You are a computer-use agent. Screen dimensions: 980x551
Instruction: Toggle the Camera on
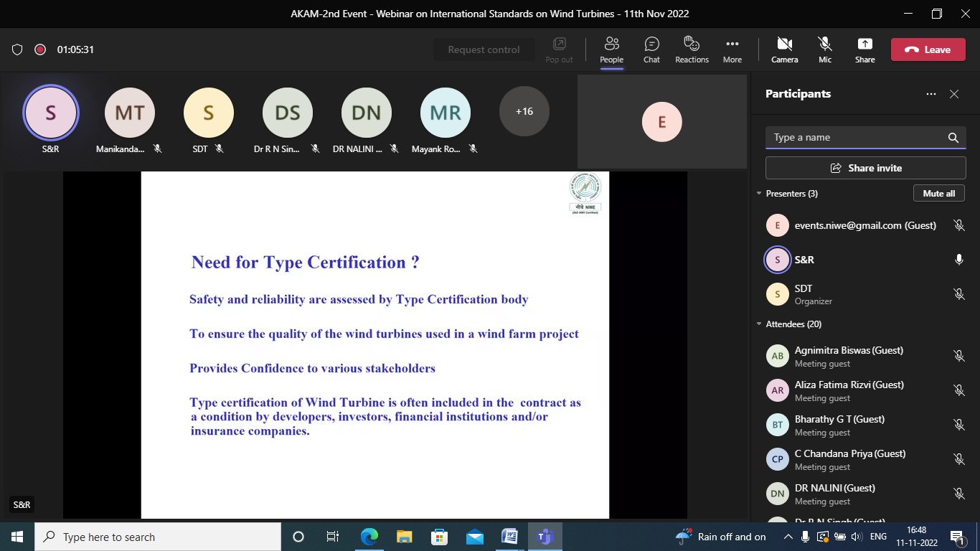784,50
